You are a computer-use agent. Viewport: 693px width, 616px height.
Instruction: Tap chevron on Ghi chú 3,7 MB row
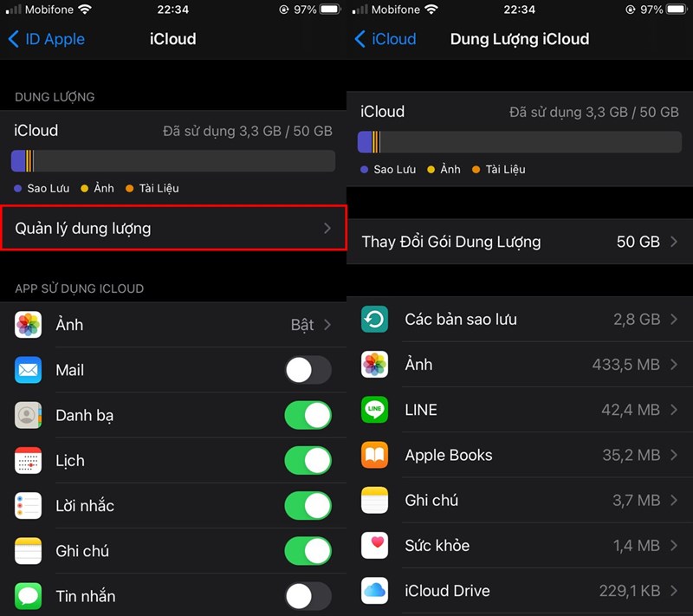click(x=674, y=500)
